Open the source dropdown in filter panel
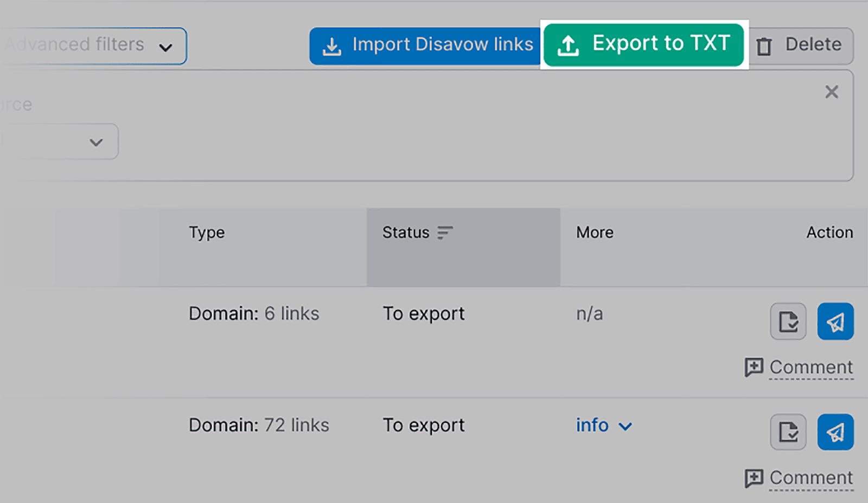The image size is (868, 503). (60, 142)
